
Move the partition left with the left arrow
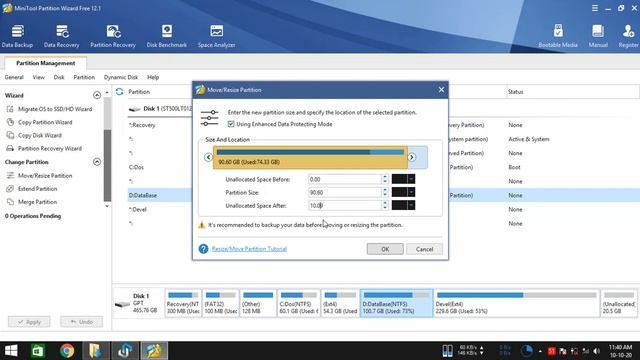coord(208,157)
